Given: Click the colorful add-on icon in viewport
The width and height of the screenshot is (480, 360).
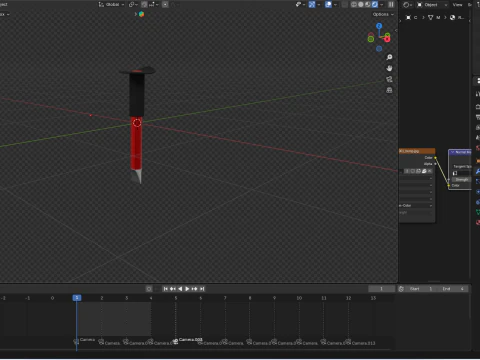Looking at the screenshot, I should click(141, 14).
